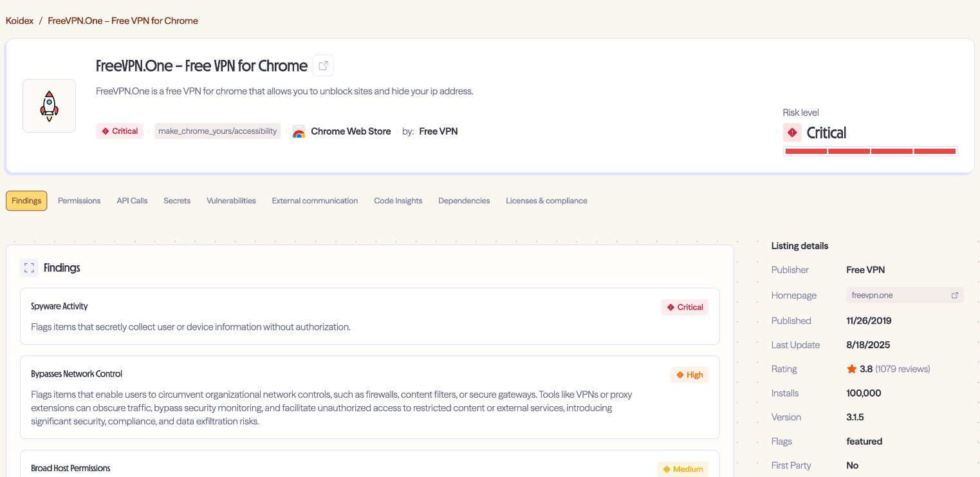The width and height of the screenshot is (980, 477).
Task: Select the Findings tab
Action: coord(26,201)
